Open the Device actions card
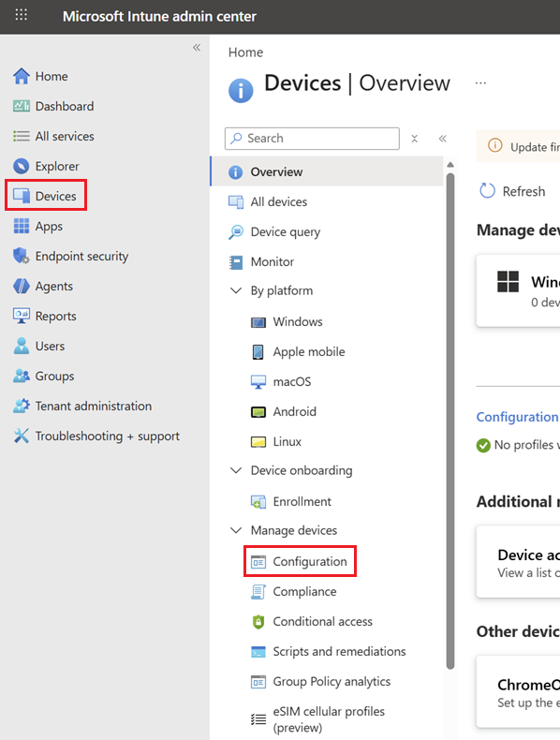The width and height of the screenshot is (560, 740). [518, 562]
